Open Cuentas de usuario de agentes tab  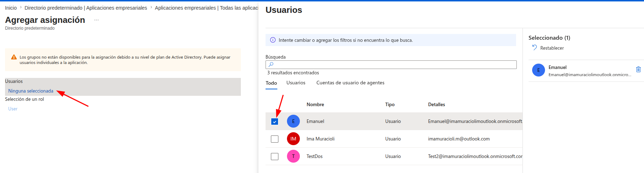click(x=350, y=83)
